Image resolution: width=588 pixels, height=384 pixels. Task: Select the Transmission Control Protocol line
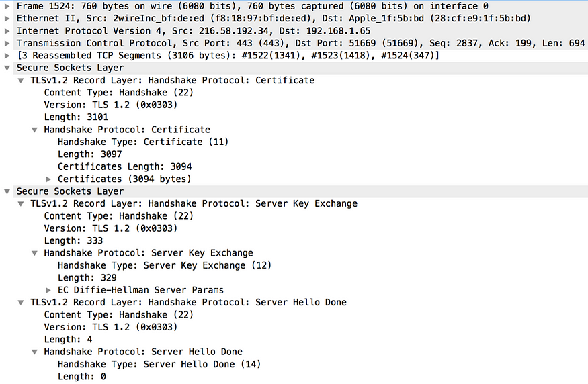[301, 44]
